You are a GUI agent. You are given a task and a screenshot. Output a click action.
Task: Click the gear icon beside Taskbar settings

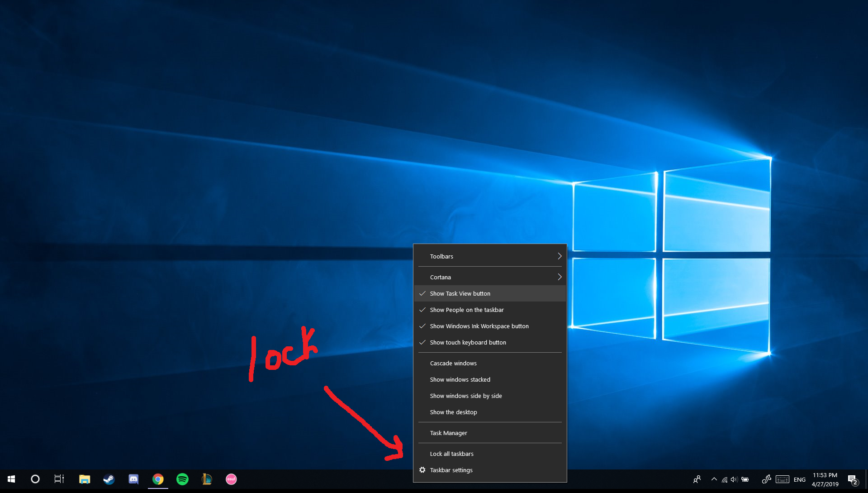coord(422,470)
